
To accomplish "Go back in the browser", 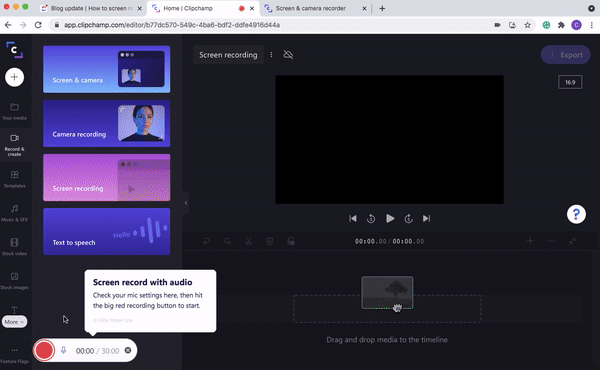I will point(8,25).
